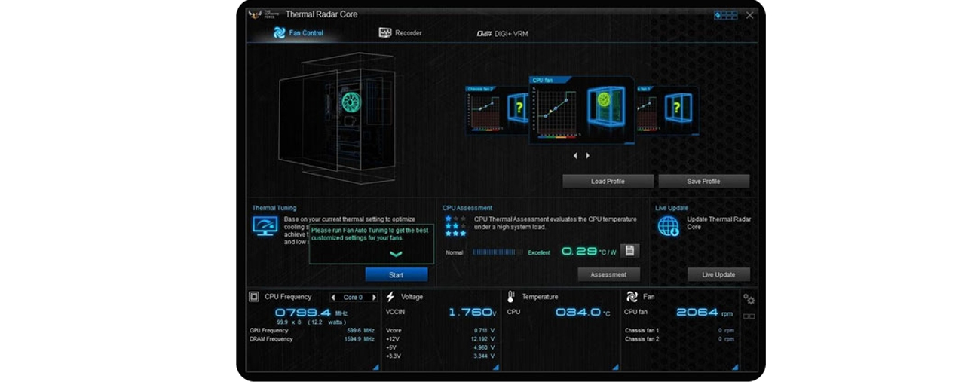Open monitor settings gear icon
The height and width of the screenshot is (382, 980).
[x=749, y=300]
